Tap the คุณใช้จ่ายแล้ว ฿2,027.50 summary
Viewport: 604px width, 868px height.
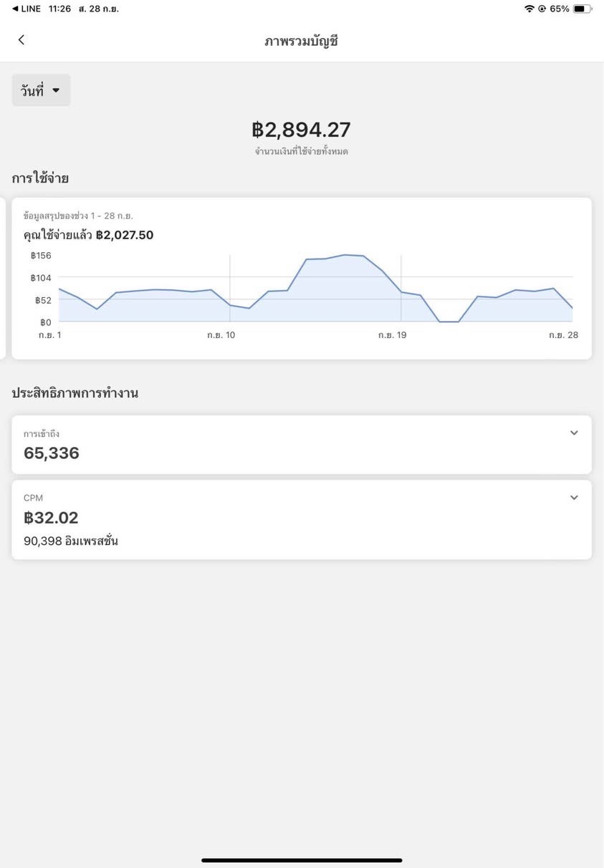[x=88, y=235]
